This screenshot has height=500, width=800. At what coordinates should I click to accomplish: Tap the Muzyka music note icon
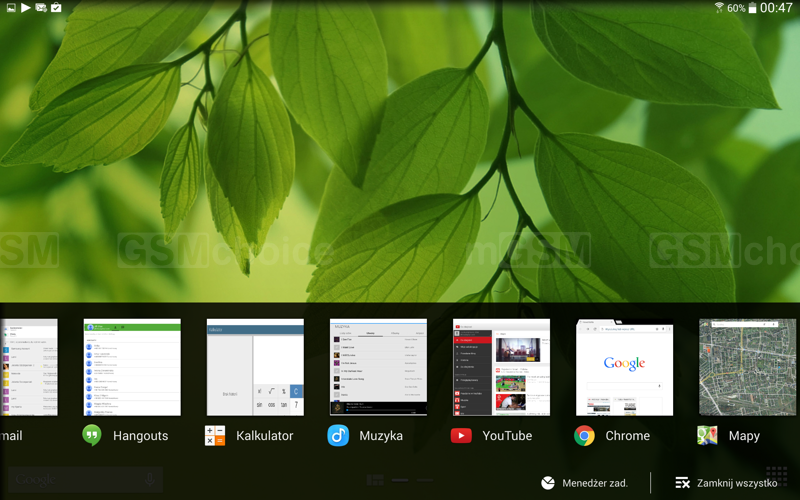tap(338, 435)
